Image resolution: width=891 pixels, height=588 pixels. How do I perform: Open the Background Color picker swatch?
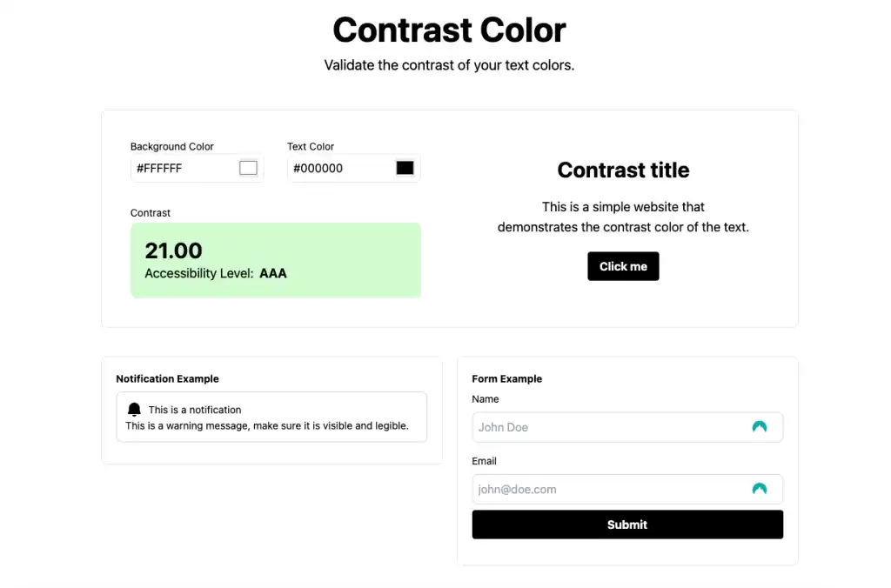click(248, 168)
